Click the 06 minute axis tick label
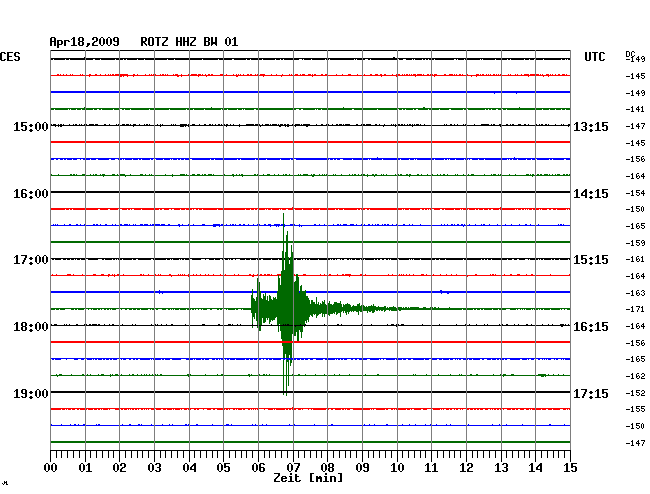 pyautogui.click(x=258, y=467)
